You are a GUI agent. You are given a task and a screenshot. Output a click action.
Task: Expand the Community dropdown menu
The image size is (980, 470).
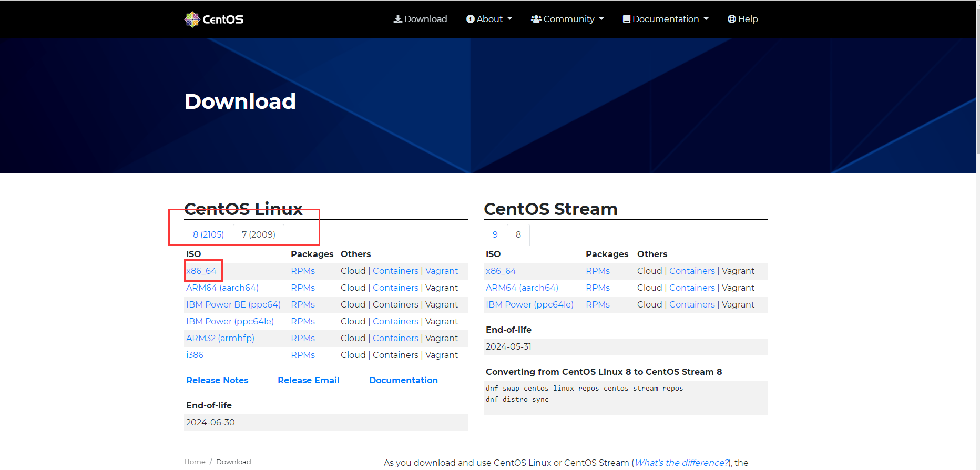pyautogui.click(x=567, y=19)
